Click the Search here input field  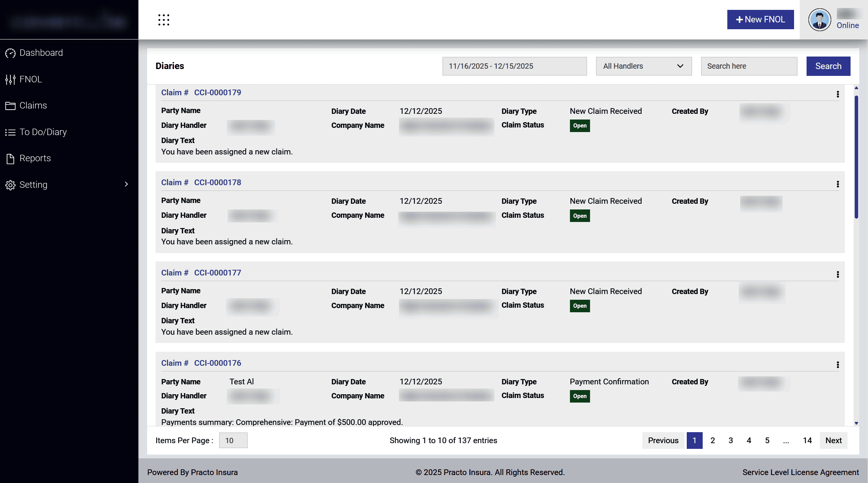(749, 66)
